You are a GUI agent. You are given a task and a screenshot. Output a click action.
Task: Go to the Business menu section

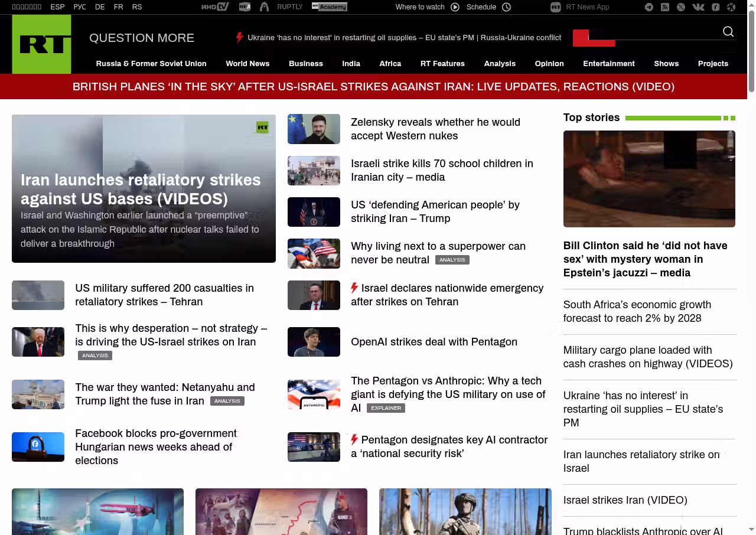(305, 64)
